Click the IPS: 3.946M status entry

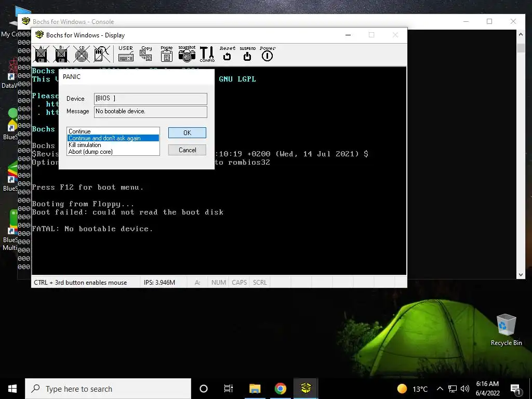(163, 282)
